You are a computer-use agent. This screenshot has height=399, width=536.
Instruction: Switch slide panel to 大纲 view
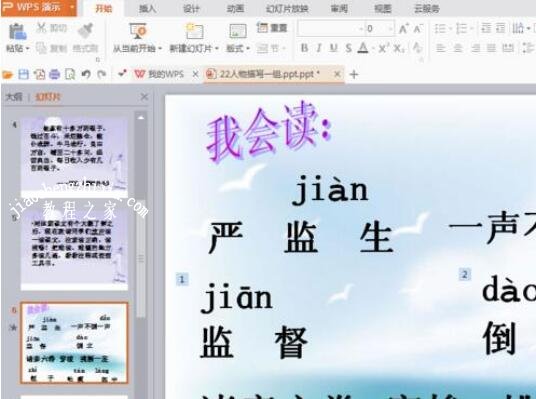(14, 97)
